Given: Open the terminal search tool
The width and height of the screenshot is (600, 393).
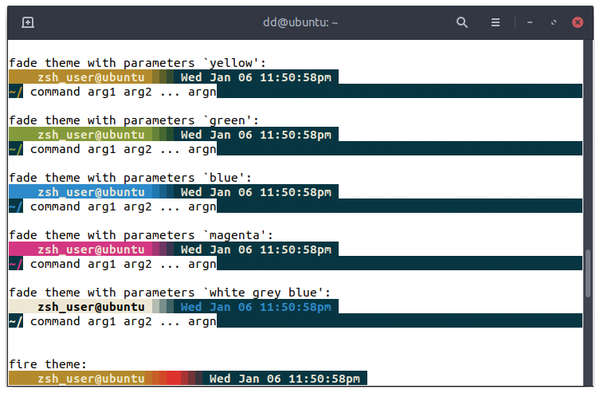Looking at the screenshot, I should pyautogui.click(x=462, y=23).
